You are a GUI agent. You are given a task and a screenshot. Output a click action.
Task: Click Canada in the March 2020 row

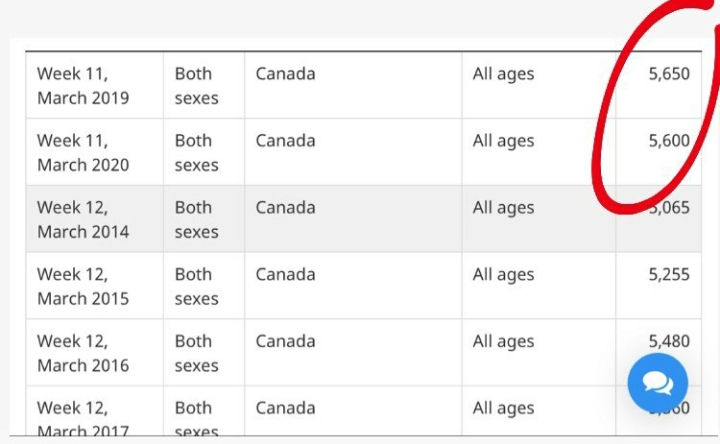[285, 141]
